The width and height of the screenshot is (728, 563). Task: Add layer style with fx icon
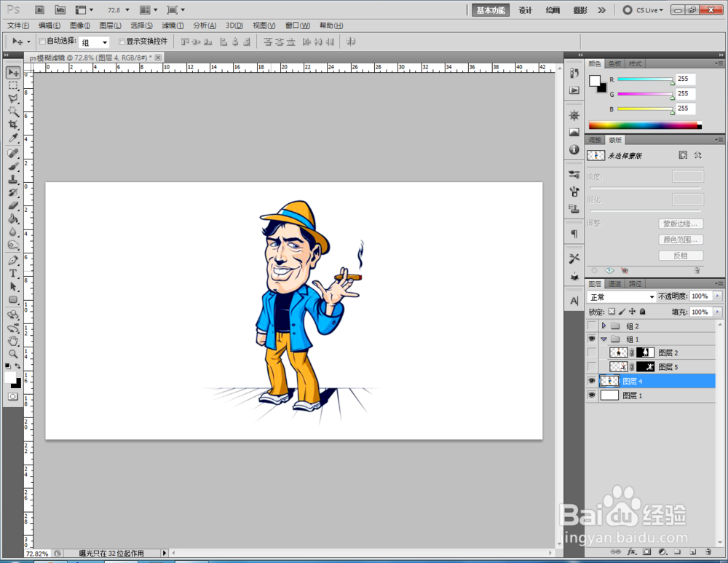pos(631,552)
